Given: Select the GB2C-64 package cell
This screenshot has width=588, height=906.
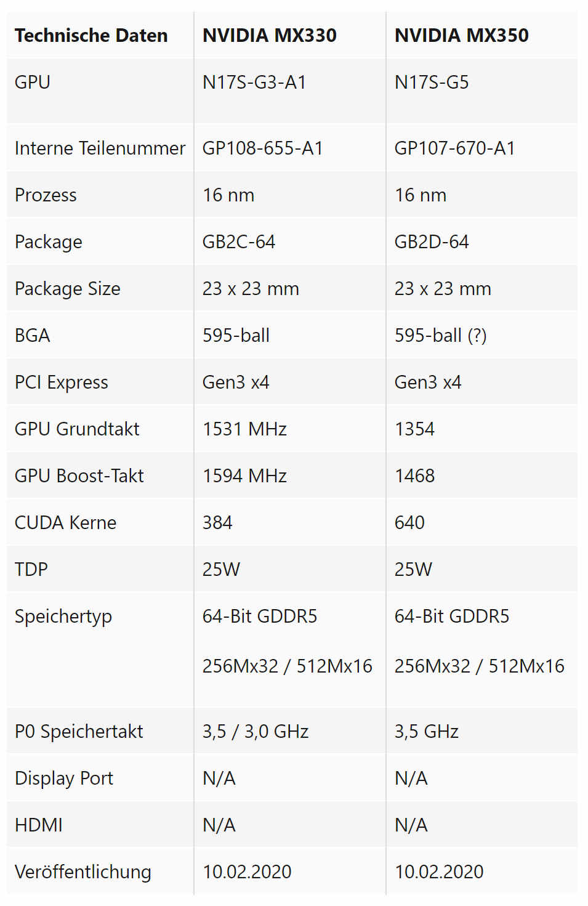Looking at the screenshot, I should 239,242.
